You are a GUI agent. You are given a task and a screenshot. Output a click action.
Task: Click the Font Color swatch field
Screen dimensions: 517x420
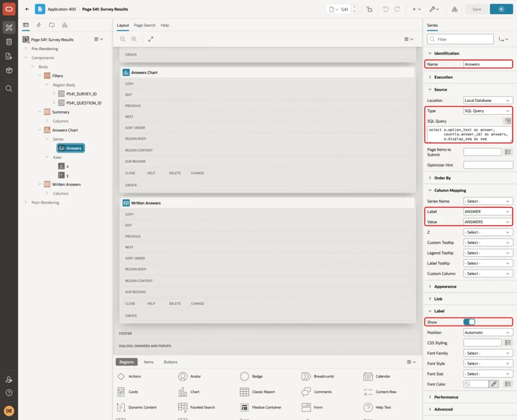click(x=476, y=384)
